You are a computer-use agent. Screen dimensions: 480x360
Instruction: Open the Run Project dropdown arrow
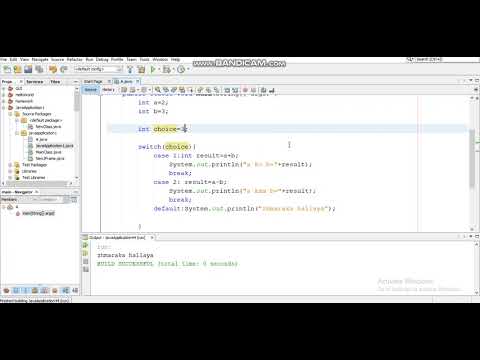(160, 69)
